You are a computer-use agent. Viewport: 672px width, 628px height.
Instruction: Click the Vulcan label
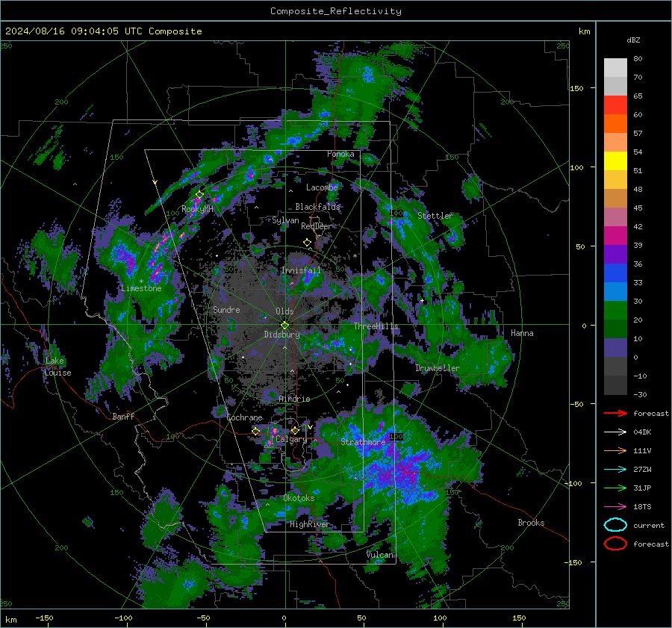[380, 555]
